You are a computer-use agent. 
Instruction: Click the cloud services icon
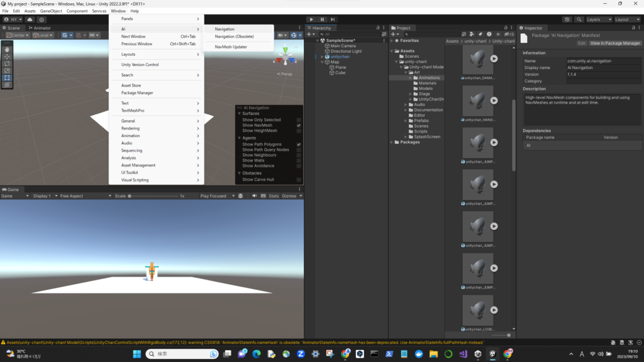pos(30,19)
